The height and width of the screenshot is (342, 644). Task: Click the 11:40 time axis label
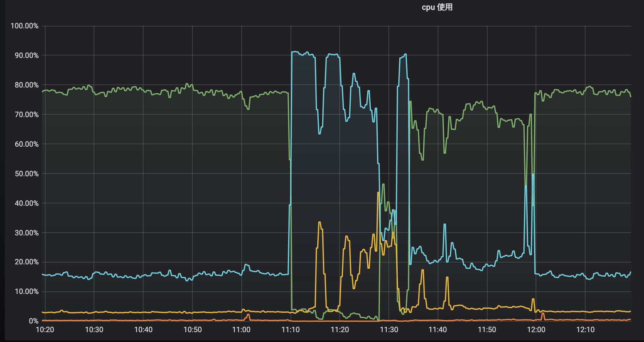click(438, 330)
